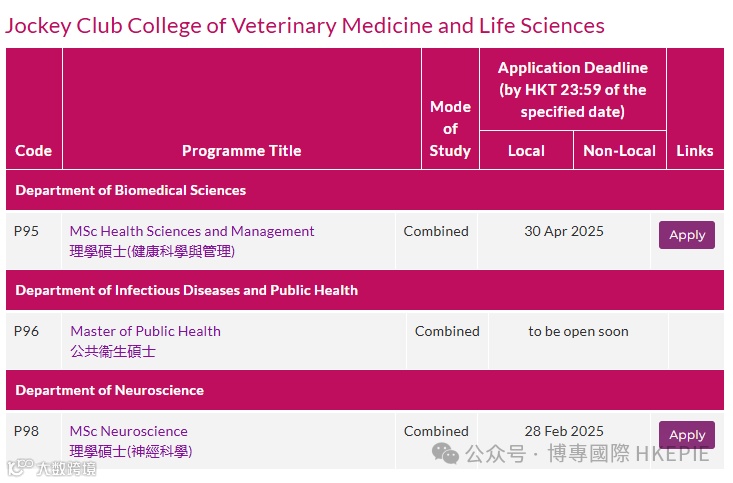Select the Local deadline sub-header
Viewport: 733px width, 483px height.
click(526, 151)
